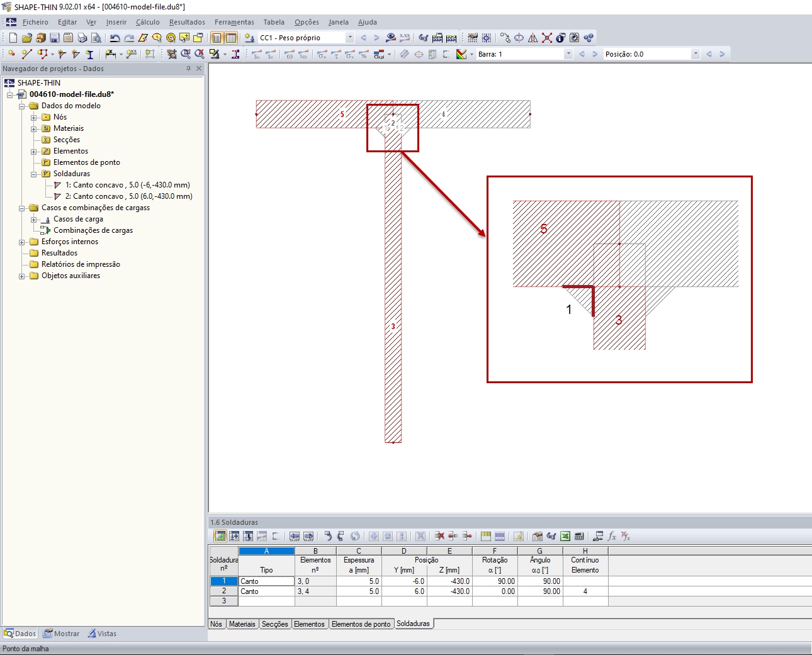Click row header 2 in Soldaduras table
812x655 pixels.
[x=223, y=591]
